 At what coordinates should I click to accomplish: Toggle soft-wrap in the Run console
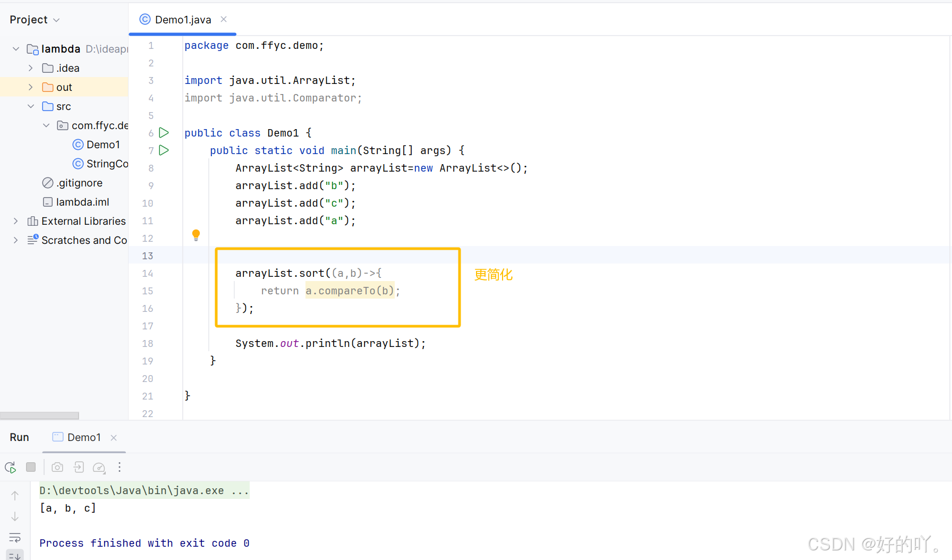tap(15, 538)
